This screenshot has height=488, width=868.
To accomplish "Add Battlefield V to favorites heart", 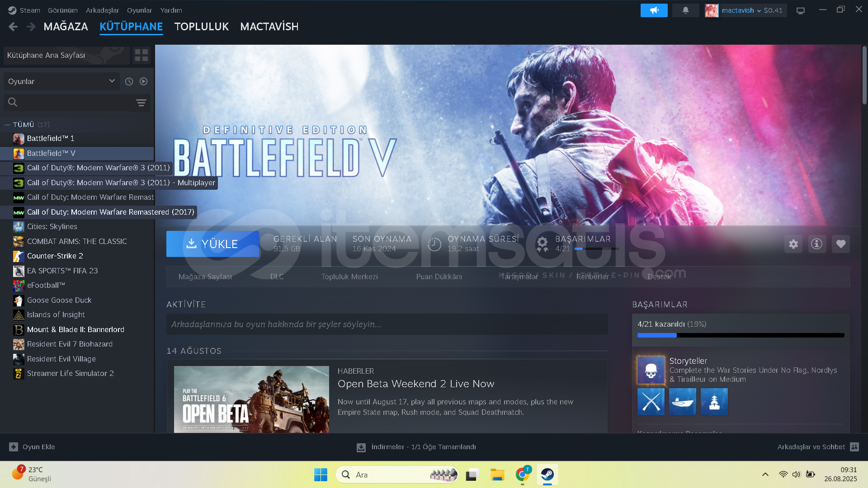I will click(x=841, y=244).
